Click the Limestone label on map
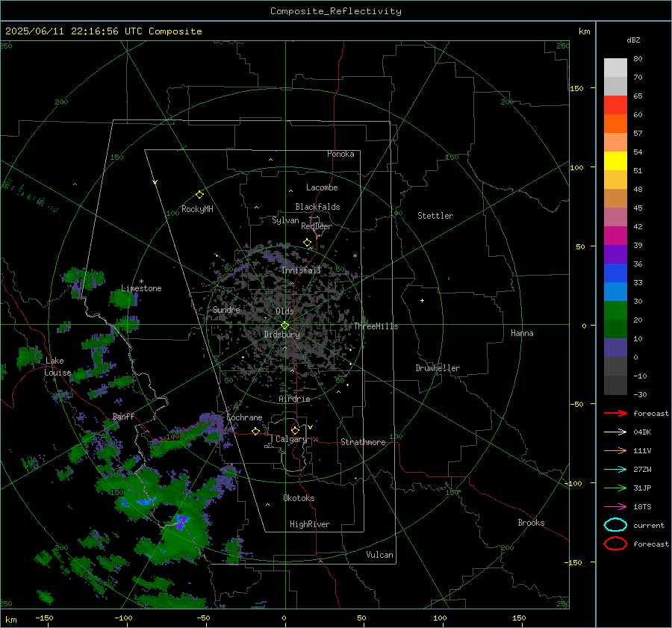Viewport: 672px width, 628px height. point(141,288)
